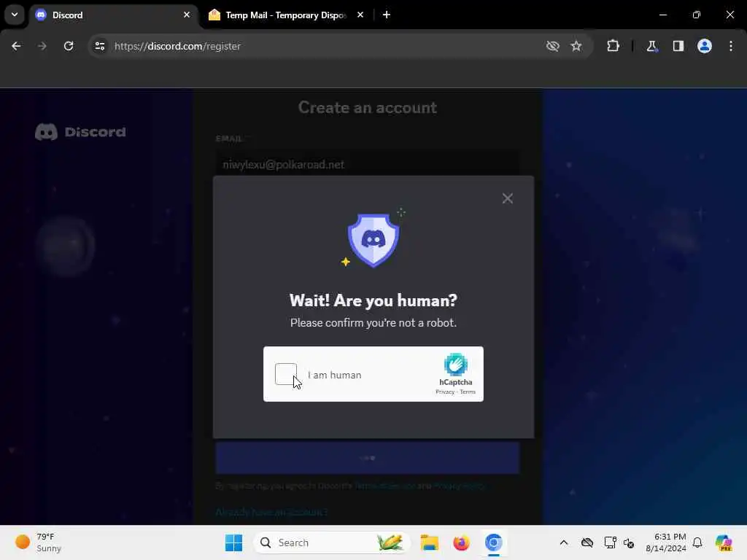Toggle the browser side panel

click(x=678, y=46)
